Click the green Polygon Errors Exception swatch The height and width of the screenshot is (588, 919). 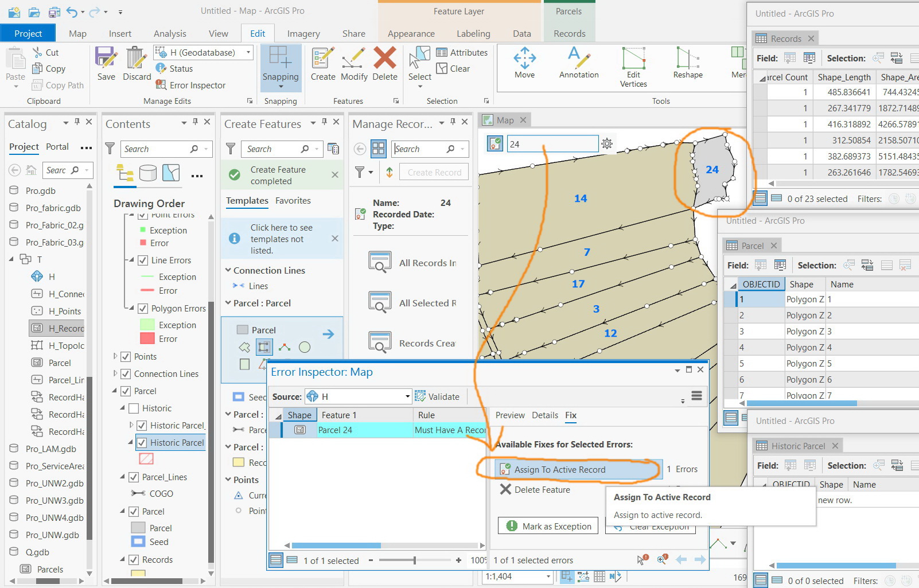tap(147, 325)
